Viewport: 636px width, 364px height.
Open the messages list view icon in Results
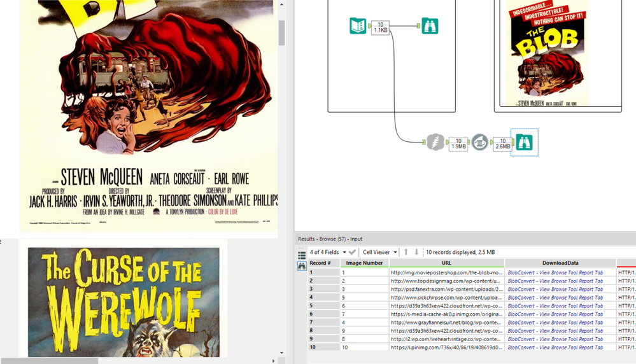pyautogui.click(x=302, y=255)
